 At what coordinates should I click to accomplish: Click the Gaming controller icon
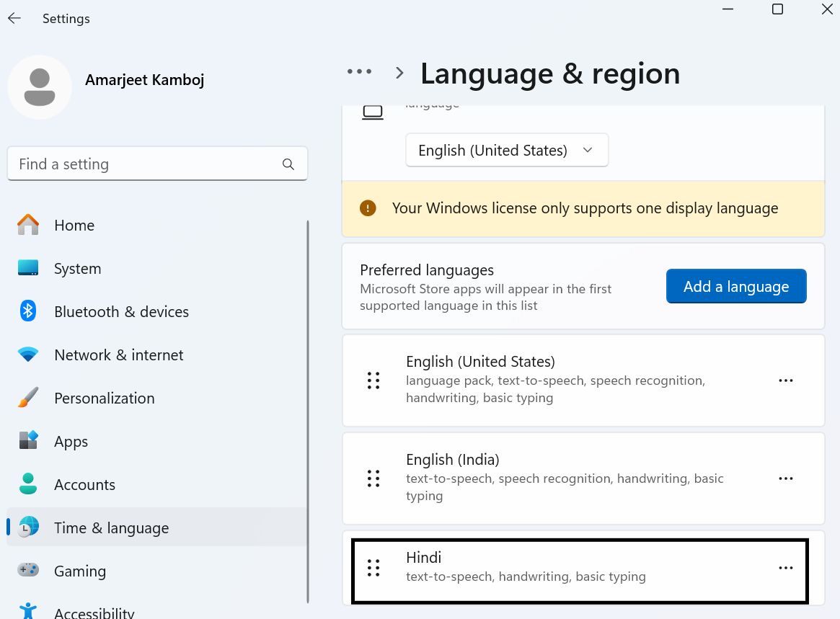click(x=27, y=571)
